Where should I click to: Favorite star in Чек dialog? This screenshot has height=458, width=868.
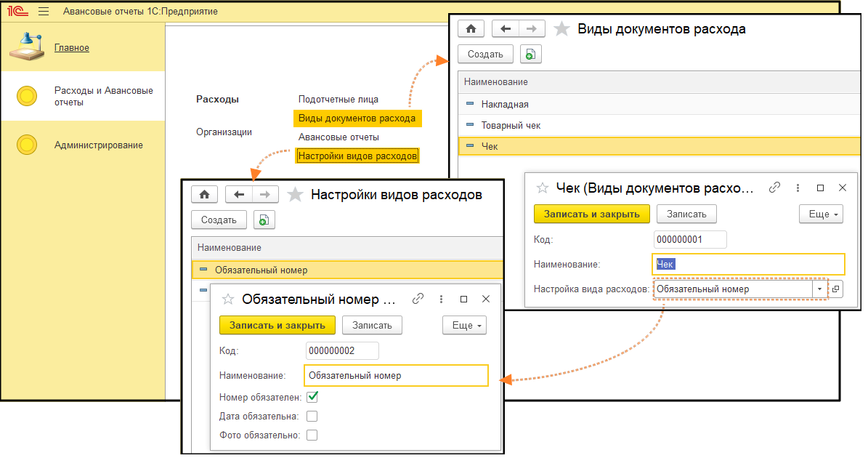click(x=542, y=188)
